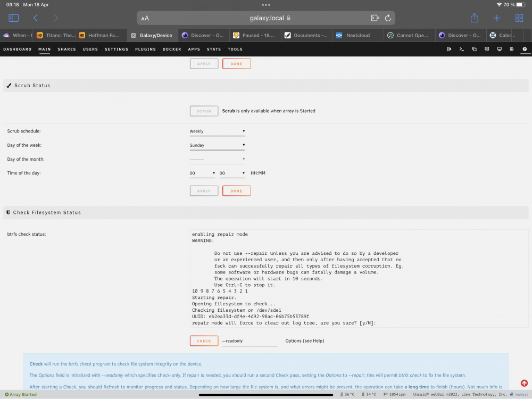Show the Safari sidebar
Image resolution: width=532 pixels, height=399 pixels.
pyautogui.click(x=14, y=18)
